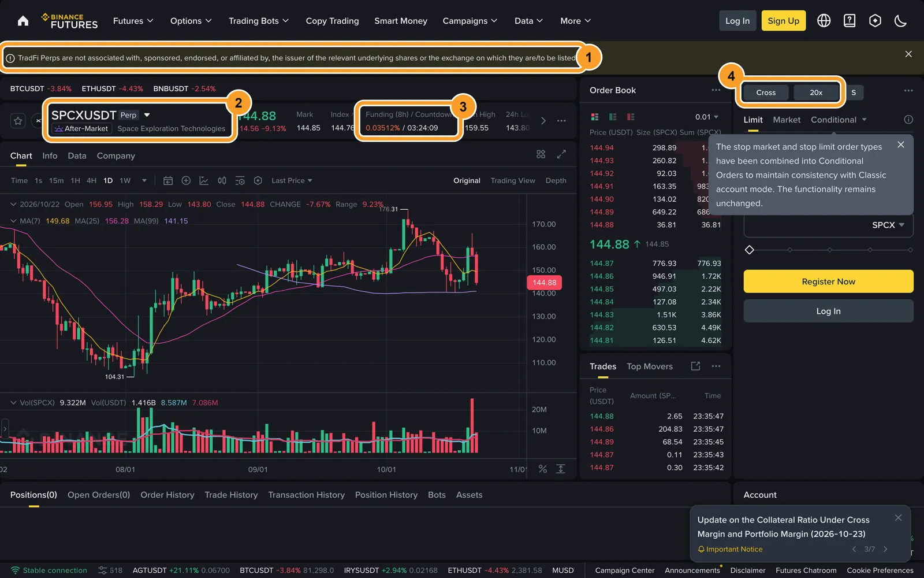Open more time intervals dropdown
924x578 pixels.
144,180
